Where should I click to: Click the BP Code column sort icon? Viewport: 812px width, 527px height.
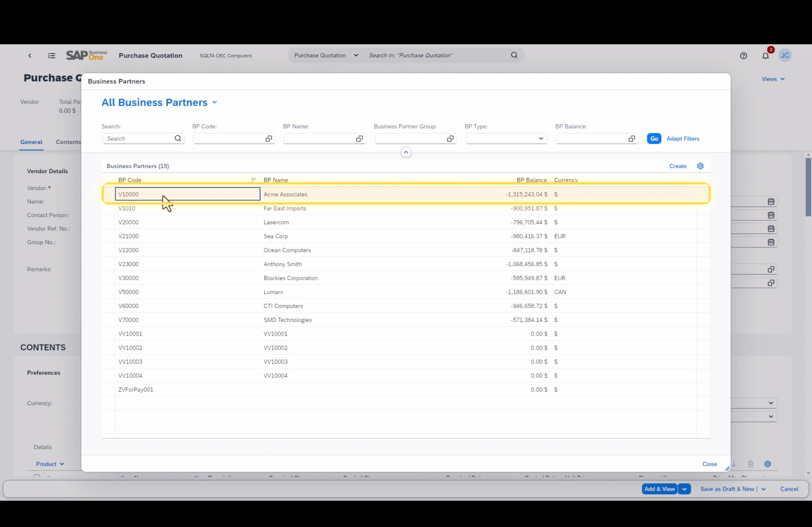point(253,180)
